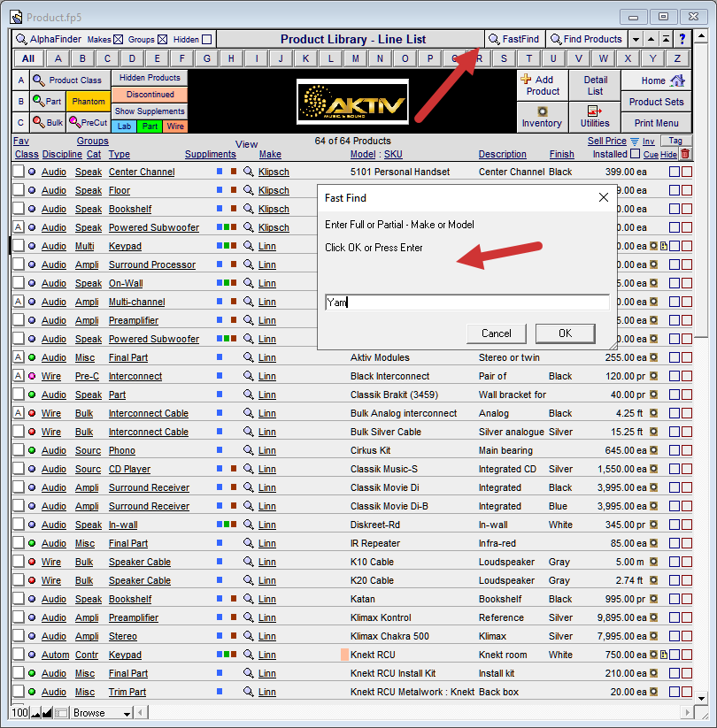Select letter K alphabet tab
Image resolution: width=717 pixels, height=728 pixels.
[x=305, y=58]
